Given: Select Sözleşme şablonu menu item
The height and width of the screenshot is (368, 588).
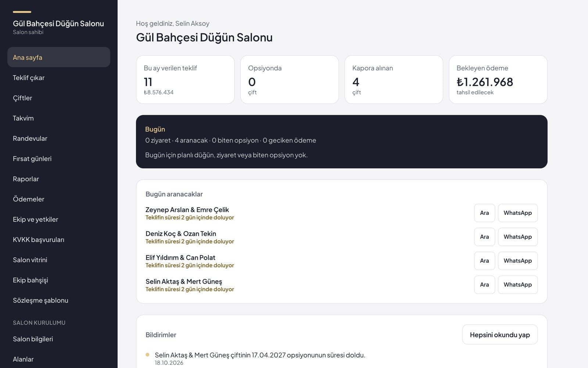Looking at the screenshot, I should click(59, 300).
